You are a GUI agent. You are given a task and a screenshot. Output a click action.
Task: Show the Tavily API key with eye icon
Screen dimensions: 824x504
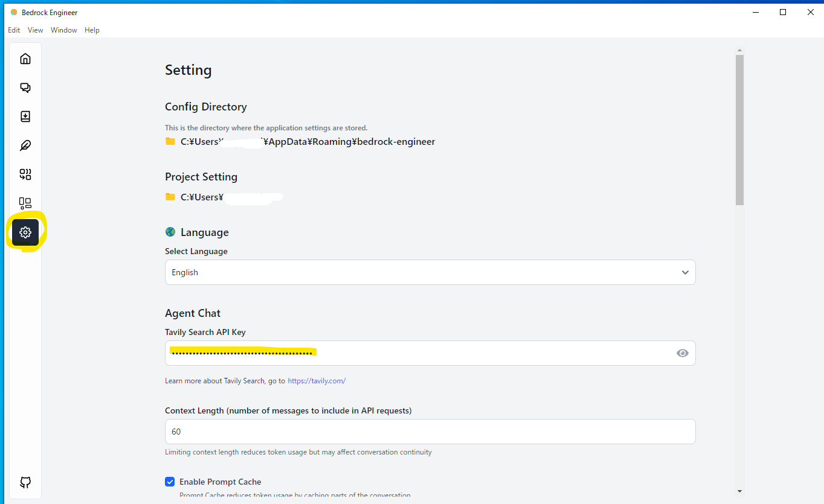pyautogui.click(x=683, y=353)
